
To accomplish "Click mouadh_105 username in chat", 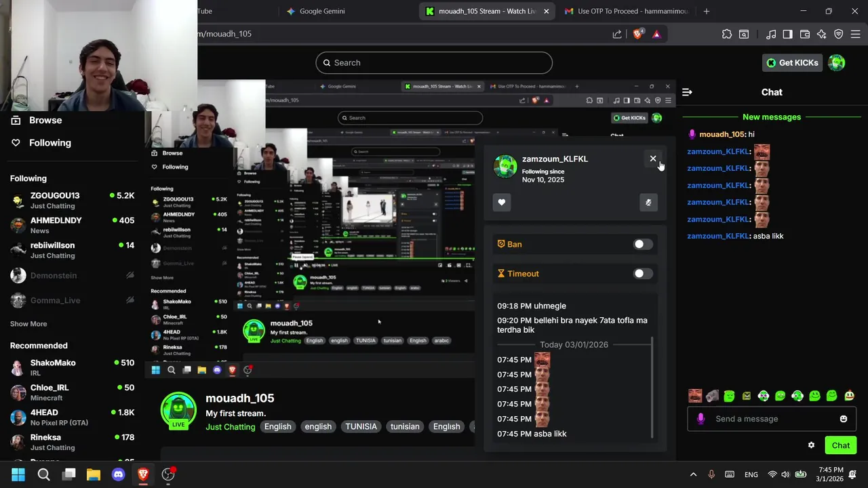I will pyautogui.click(x=722, y=134).
